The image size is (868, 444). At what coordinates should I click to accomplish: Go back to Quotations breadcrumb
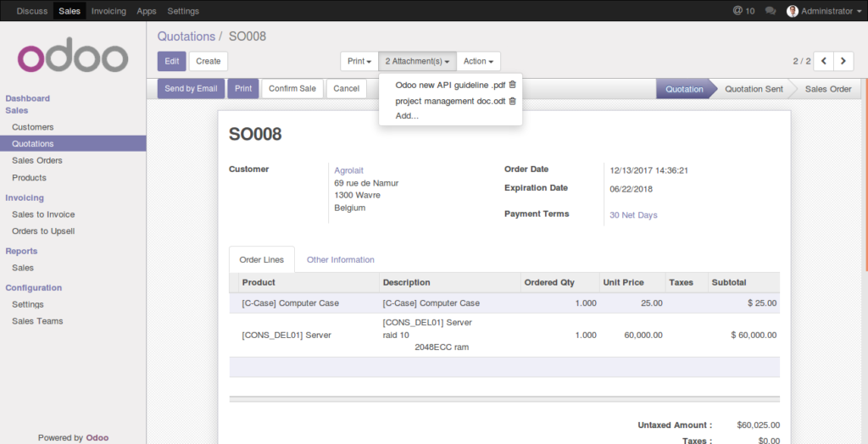[186, 36]
